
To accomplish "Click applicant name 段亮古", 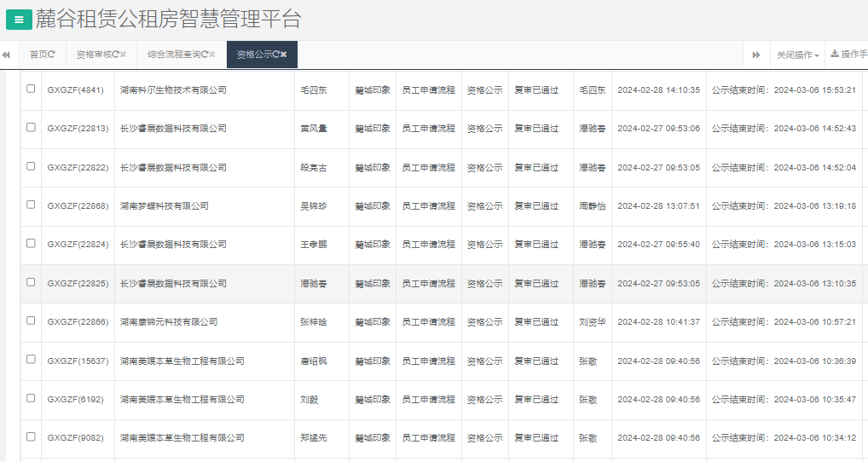I will 314,168.
